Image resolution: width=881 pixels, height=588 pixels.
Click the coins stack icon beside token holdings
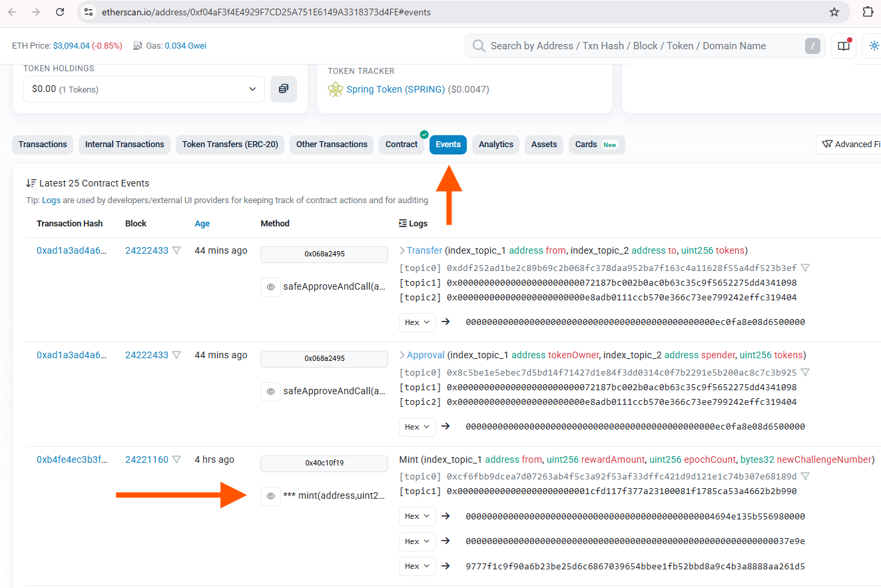284,89
